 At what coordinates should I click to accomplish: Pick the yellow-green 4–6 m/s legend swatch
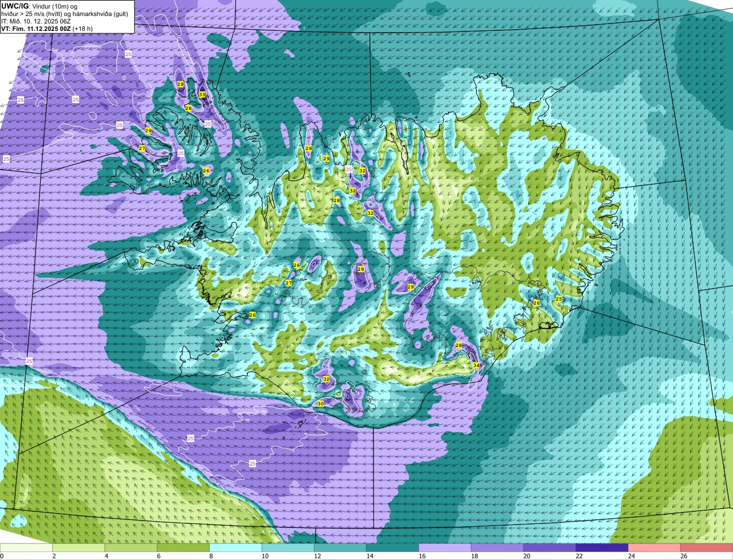131,547
